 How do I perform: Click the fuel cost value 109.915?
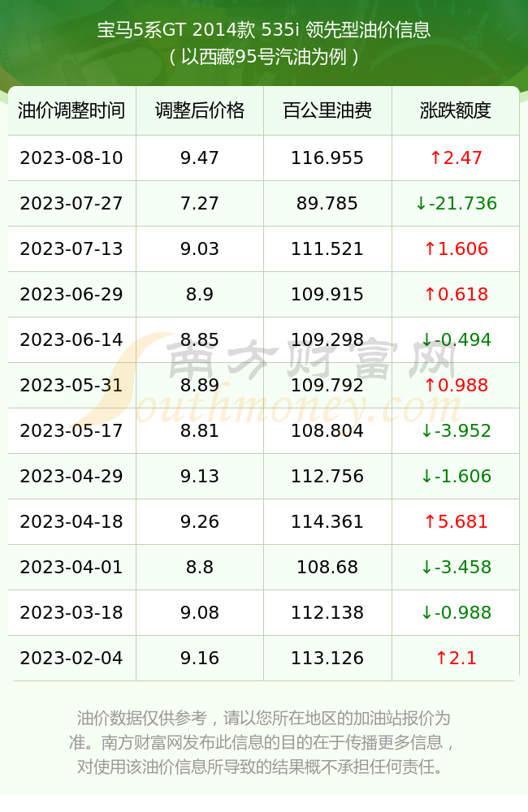click(327, 295)
